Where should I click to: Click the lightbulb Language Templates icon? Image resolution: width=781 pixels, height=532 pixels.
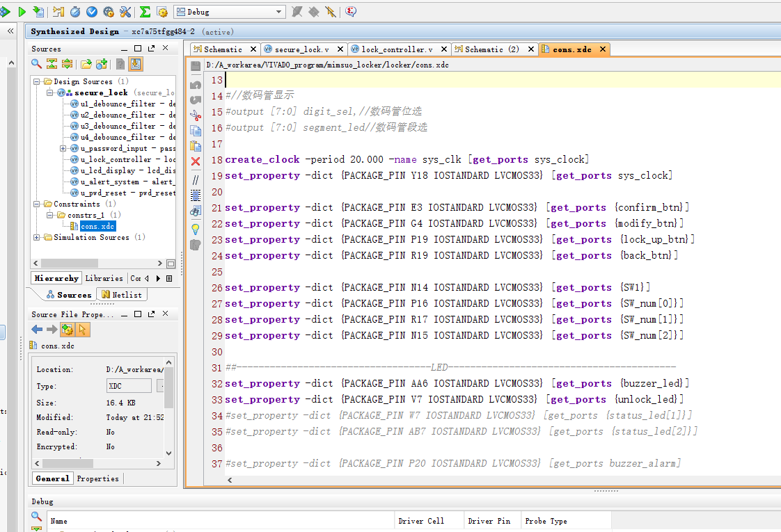click(195, 229)
